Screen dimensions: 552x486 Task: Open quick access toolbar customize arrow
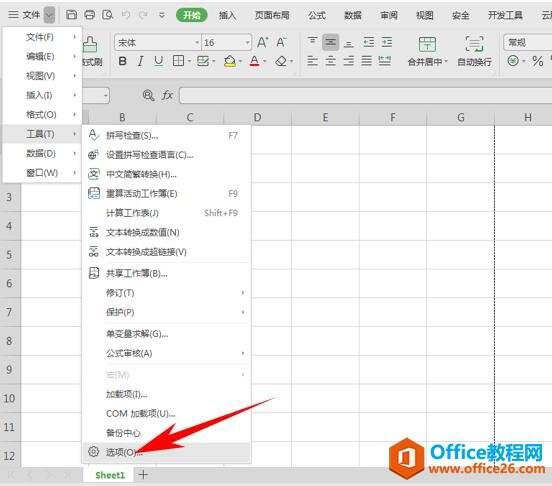point(162,15)
